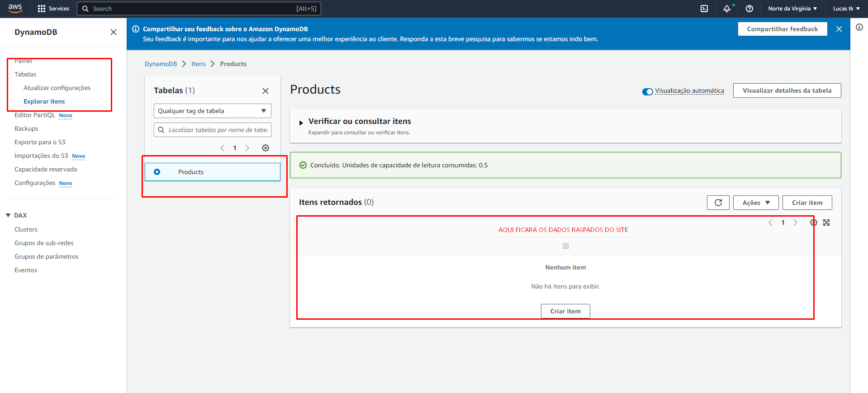The width and height of the screenshot is (868, 393).
Task: Refresh the returned items list
Action: pyautogui.click(x=718, y=203)
